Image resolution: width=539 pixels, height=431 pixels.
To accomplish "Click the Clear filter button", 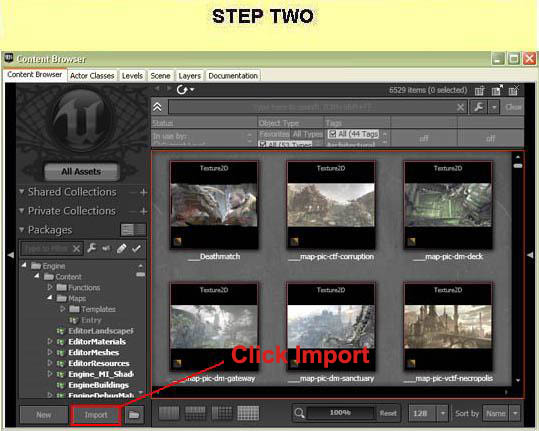I will 513,107.
